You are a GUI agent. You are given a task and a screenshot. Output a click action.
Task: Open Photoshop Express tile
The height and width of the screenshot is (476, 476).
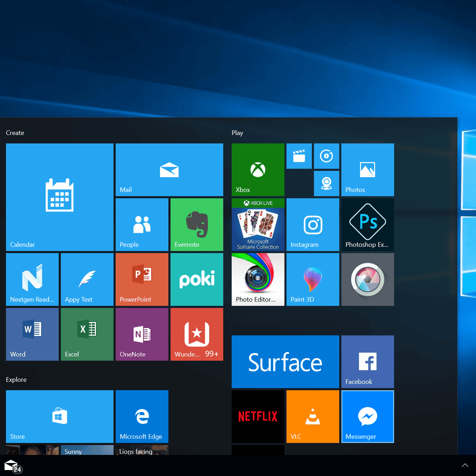tap(367, 225)
